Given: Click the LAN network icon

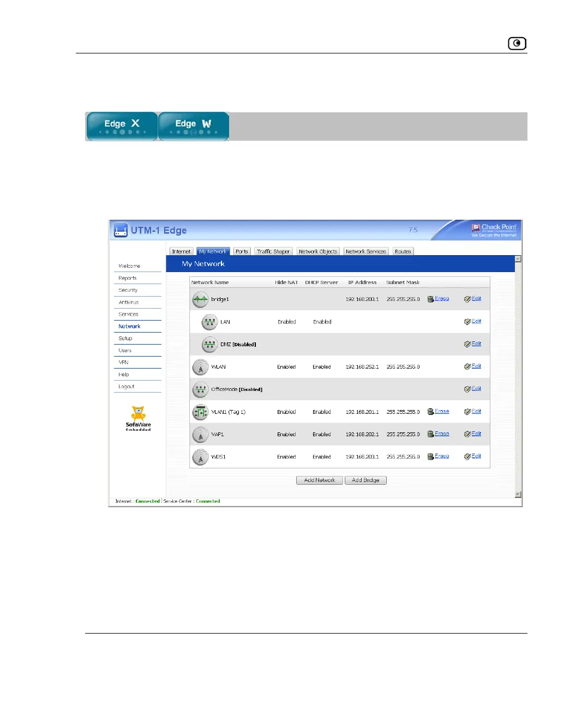Looking at the screenshot, I should [209, 322].
